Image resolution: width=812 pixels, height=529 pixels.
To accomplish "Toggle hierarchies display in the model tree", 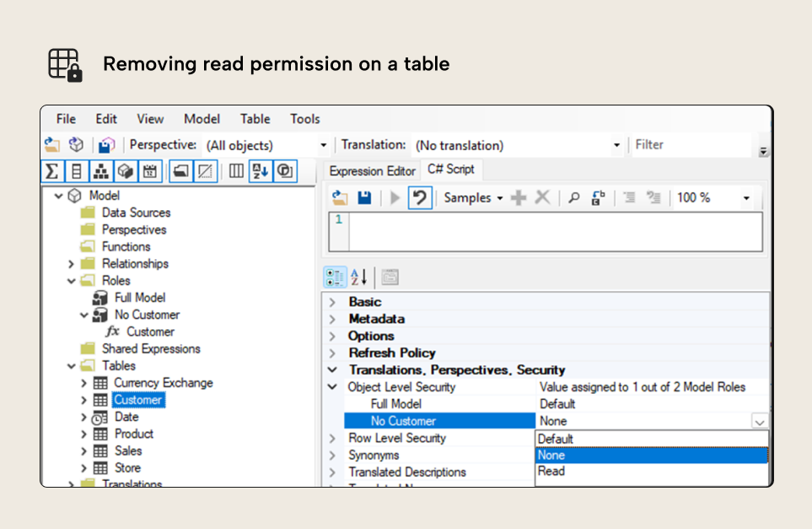I will tap(100, 171).
